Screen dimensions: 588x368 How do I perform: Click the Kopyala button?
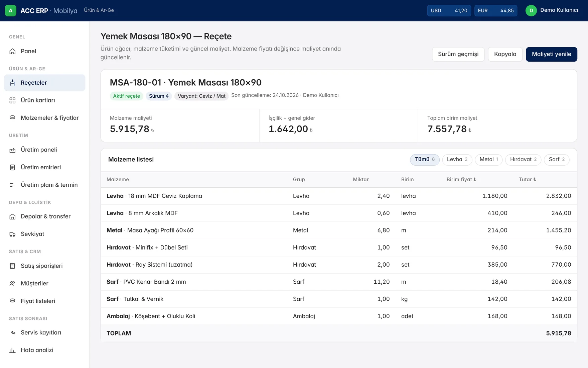point(505,54)
